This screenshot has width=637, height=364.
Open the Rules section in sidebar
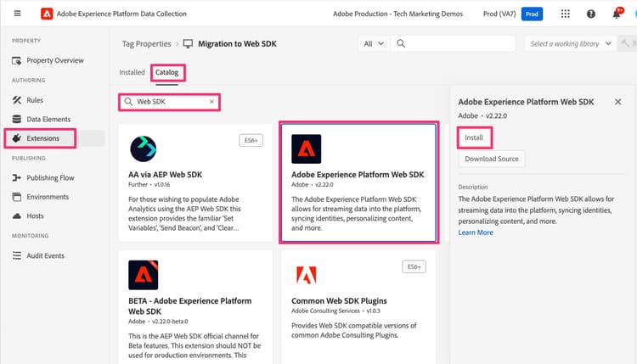pos(34,100)
